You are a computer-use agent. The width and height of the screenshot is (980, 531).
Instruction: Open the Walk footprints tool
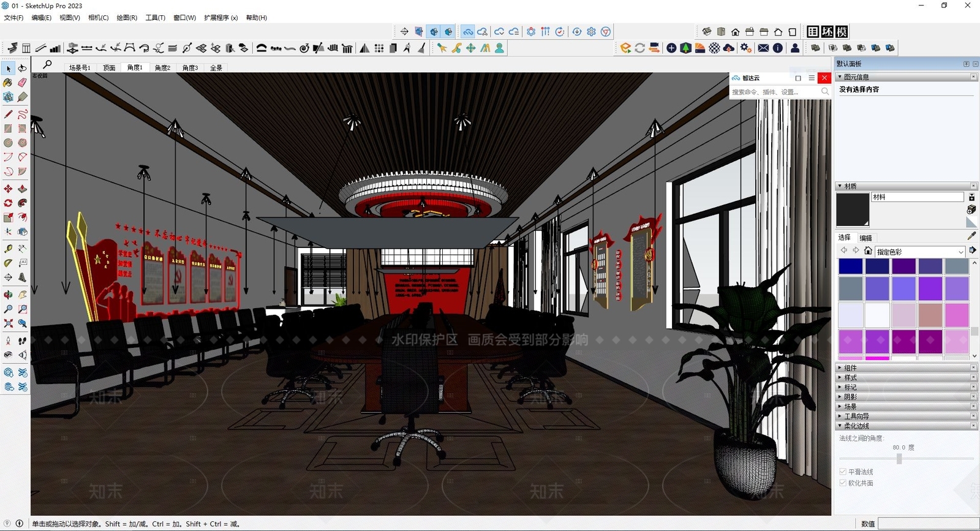click(23, 341)
